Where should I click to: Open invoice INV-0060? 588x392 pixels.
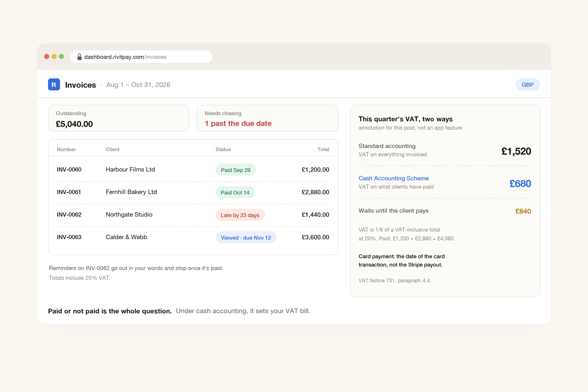click(69, 170)
